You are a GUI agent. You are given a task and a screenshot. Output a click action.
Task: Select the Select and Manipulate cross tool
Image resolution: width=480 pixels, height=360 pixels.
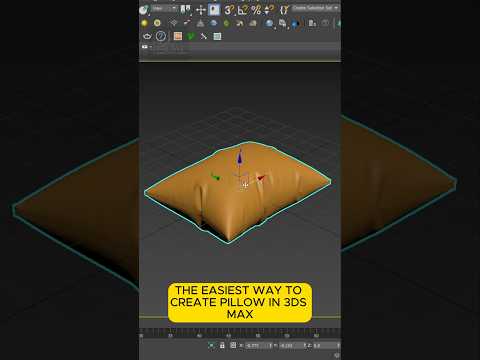pyautogui.click(x=201, y=10)
